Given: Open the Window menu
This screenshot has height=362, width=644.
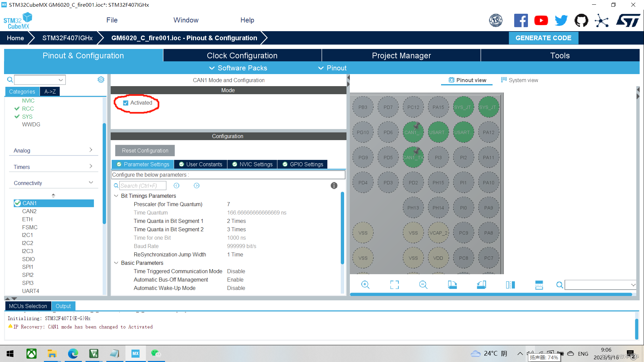Looking at the screenshot, I should coord(186,20).
